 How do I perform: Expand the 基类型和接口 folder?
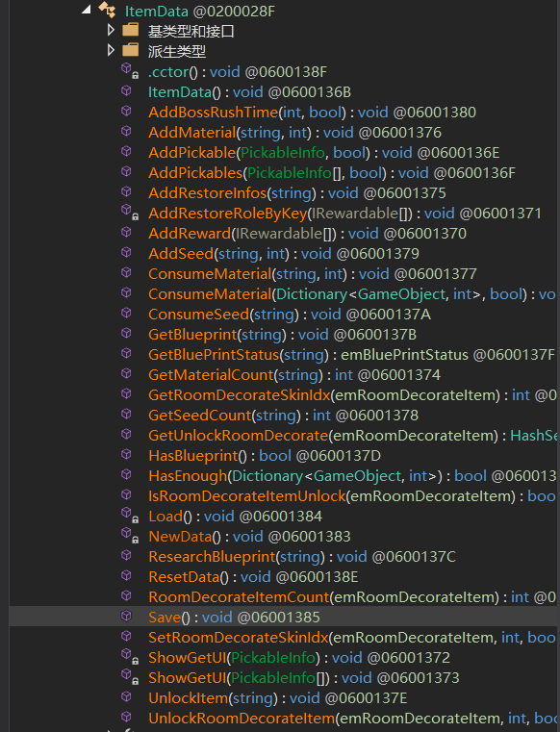pos(111,31)
